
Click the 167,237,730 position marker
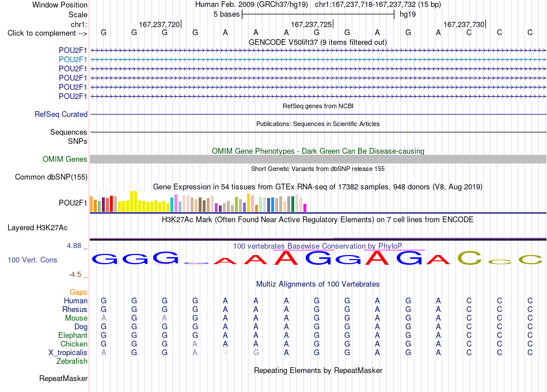tap(464, 24)
